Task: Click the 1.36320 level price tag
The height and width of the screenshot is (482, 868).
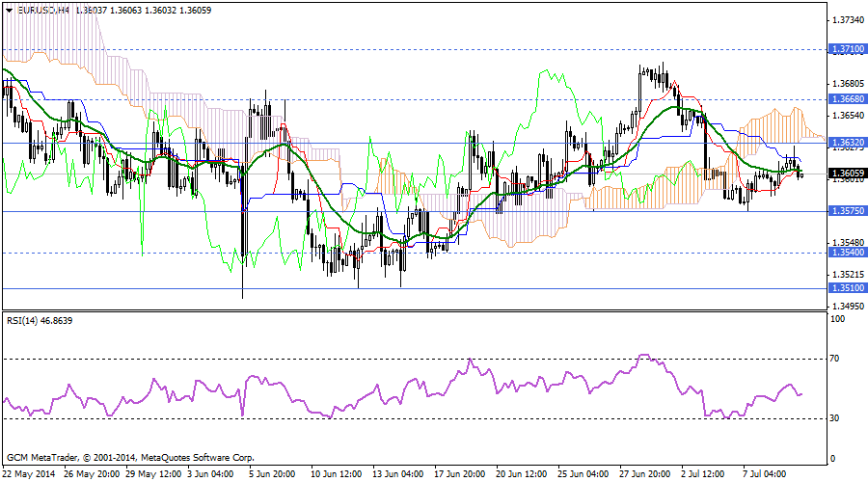Action: tap(848, 143)
